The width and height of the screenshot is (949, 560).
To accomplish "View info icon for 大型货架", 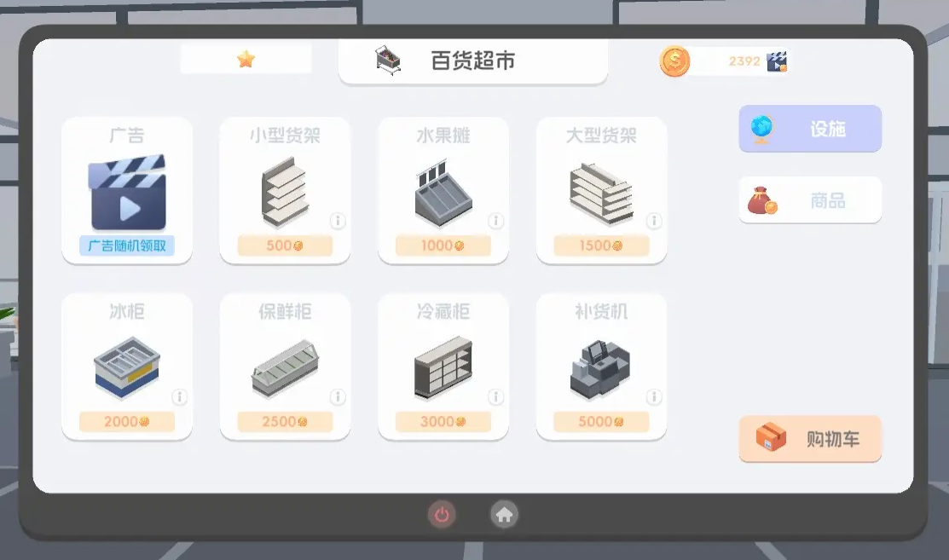I will [654, 221].
